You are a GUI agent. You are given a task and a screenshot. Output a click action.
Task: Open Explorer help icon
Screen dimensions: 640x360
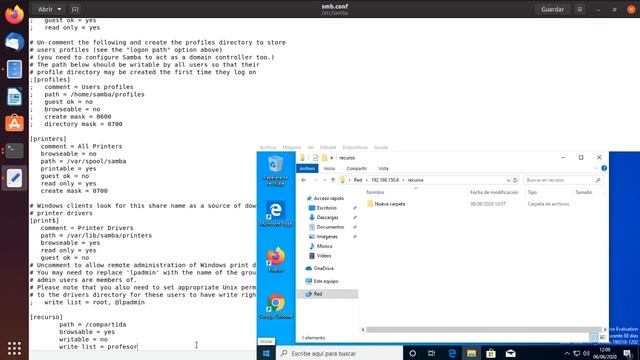(604, 168)
